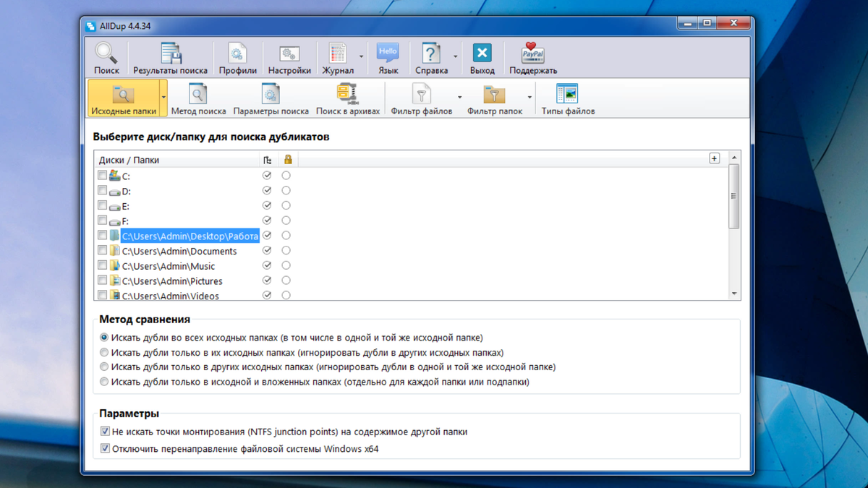The height and width of the screenshot is (488, 868).
Task: Check the F: drive checkbox
Action: click(102, 221)
